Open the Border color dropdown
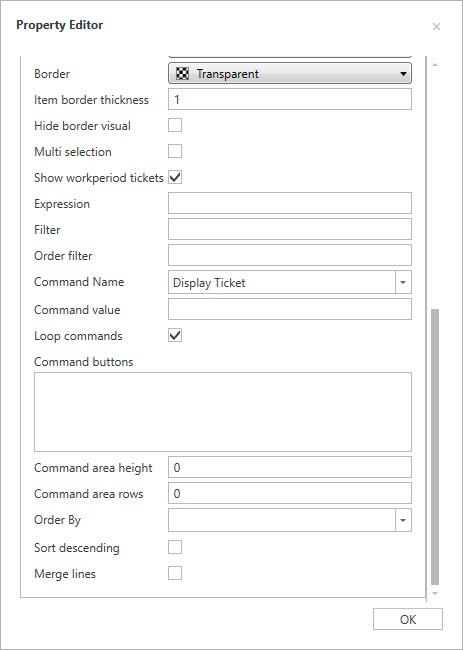The image size is (463, 650). [x=290, y=73]
